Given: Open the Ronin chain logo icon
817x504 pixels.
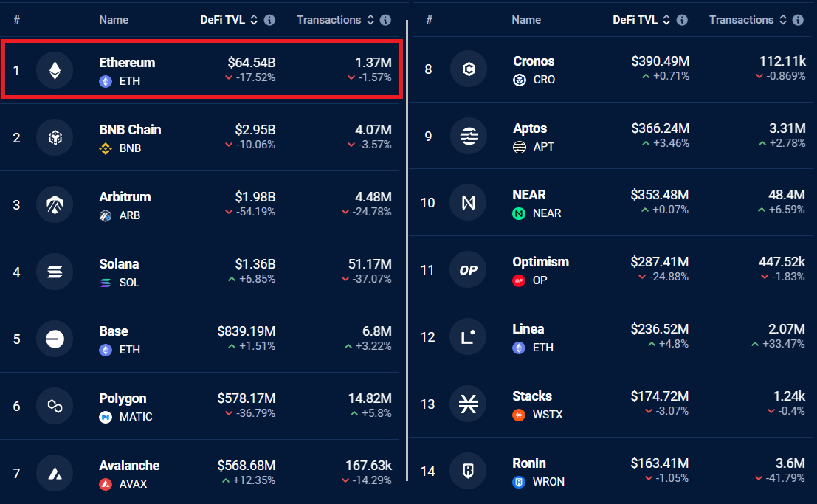Looking at the screenshot, I should click(468, 471).
